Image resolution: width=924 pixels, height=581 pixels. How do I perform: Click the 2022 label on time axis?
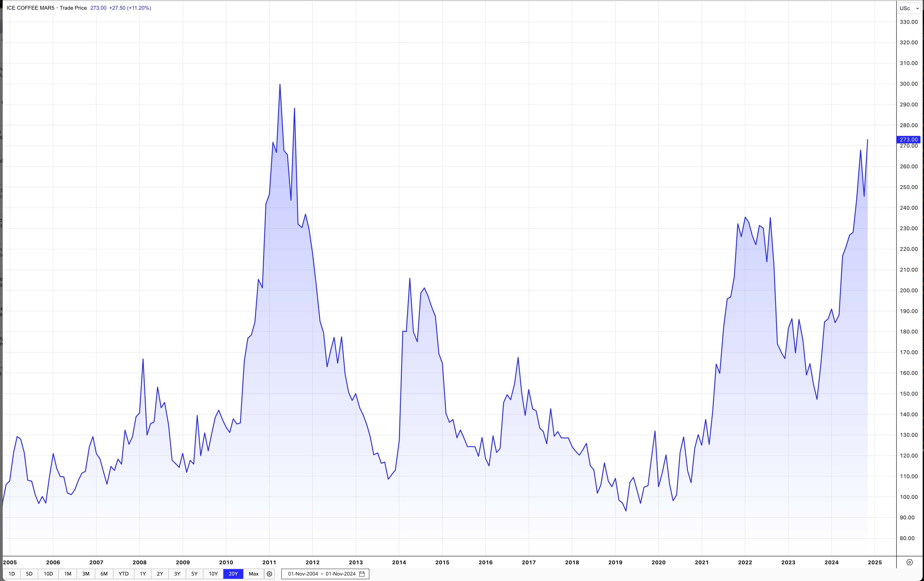tap(745, 562)
